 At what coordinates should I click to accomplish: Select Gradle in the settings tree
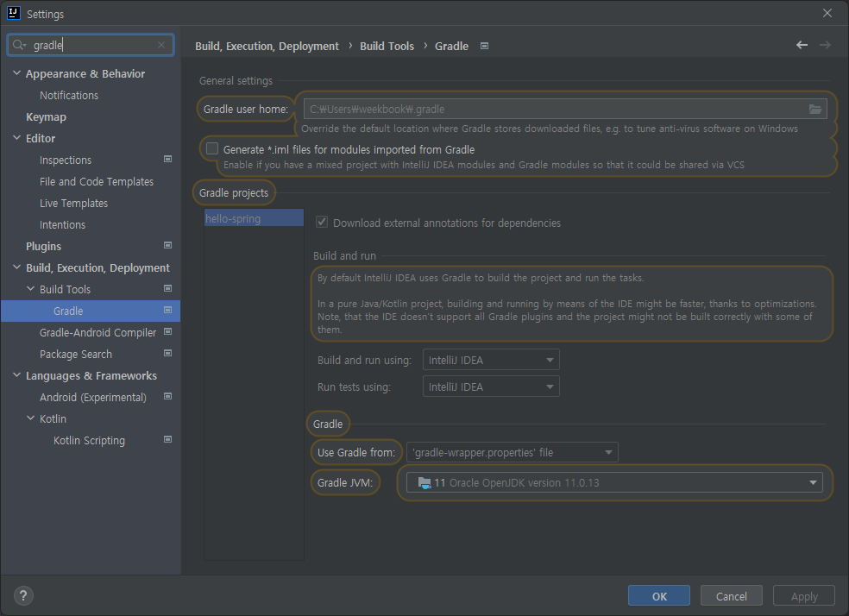pos(91,311)
